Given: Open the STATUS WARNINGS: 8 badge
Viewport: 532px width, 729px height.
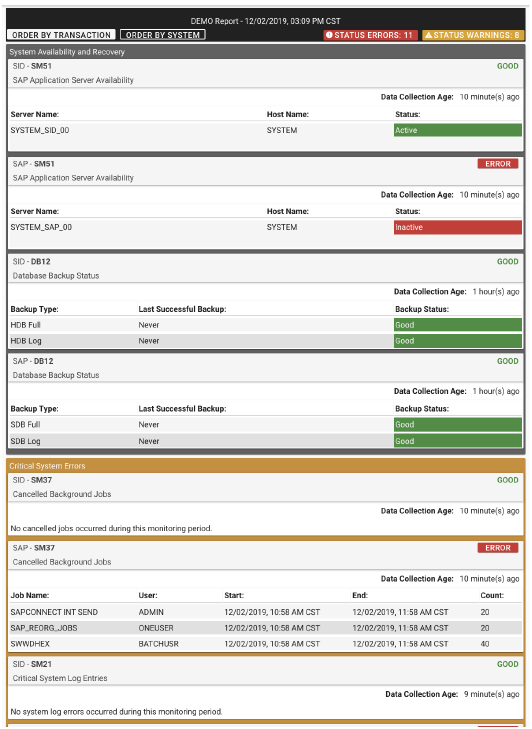Looking at the screenshot, I should pyautogui.click(x=473, y=35).
